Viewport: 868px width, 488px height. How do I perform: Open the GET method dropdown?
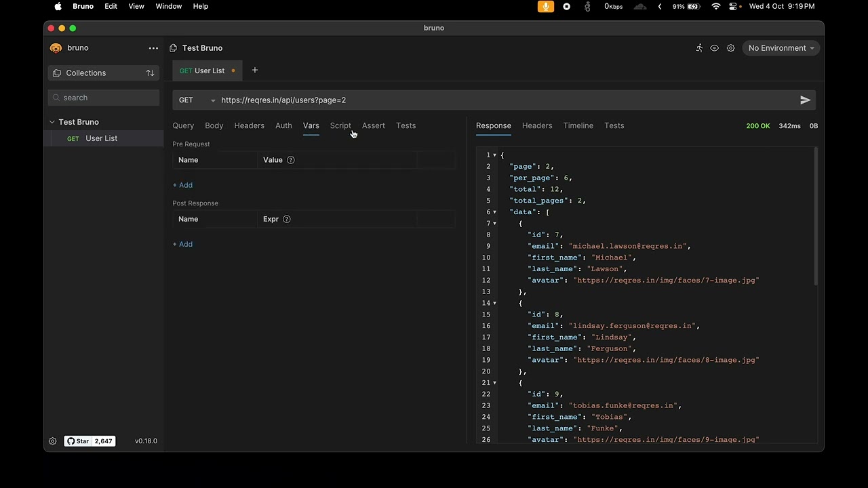click(197, 100)
